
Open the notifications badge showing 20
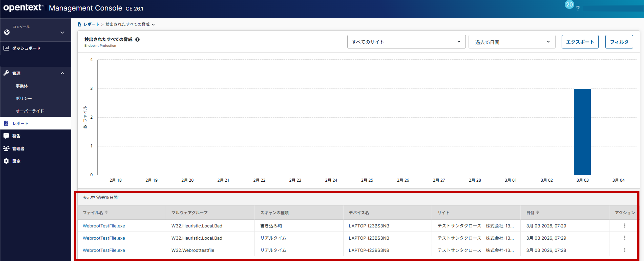(x=569, y=5)
